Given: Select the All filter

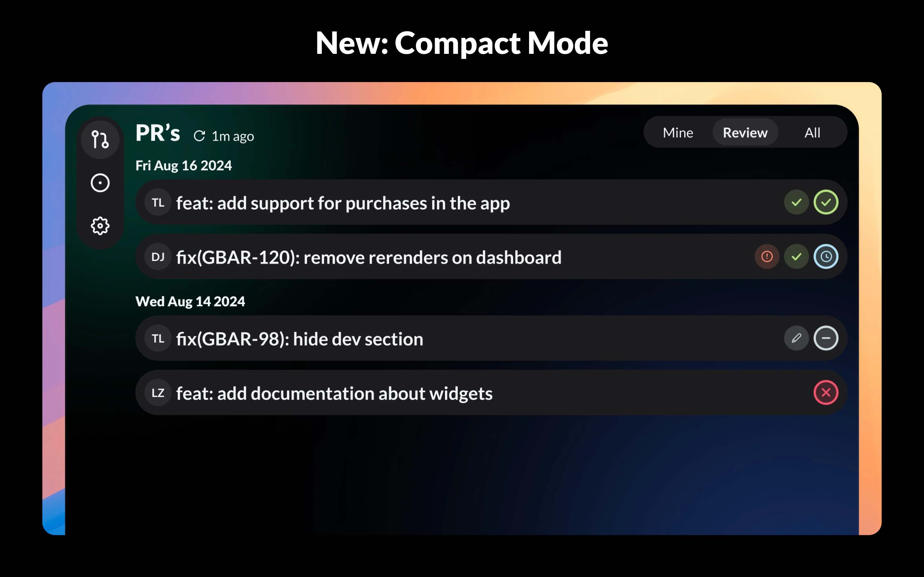Looking at the screenshot, I should click(x=812, y=132).
